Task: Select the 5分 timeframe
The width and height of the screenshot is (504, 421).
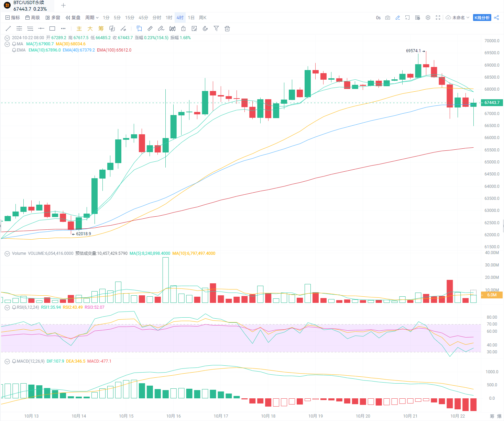Action: [117, 18]
